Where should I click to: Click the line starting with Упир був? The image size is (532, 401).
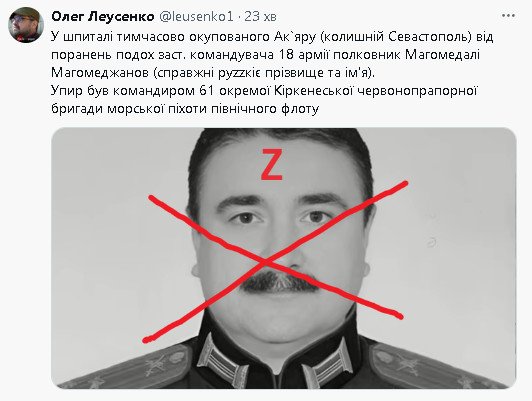tap(264, 91)
